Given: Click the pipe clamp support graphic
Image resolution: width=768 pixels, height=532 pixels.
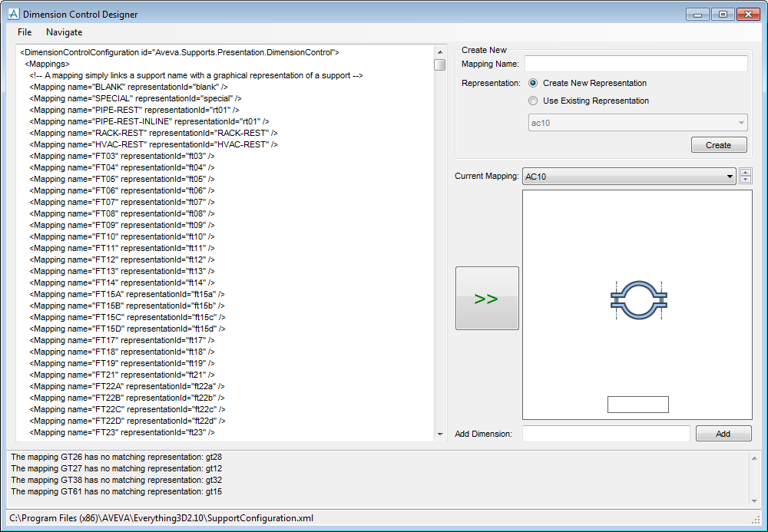Looking at the screenshot, I should tap(637, 299).
